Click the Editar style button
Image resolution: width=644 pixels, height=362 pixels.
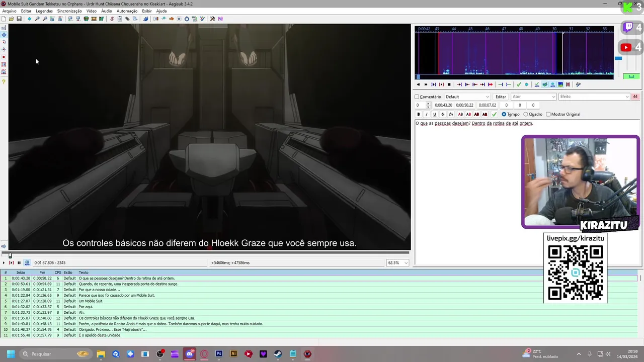click(x=501, y=97)
